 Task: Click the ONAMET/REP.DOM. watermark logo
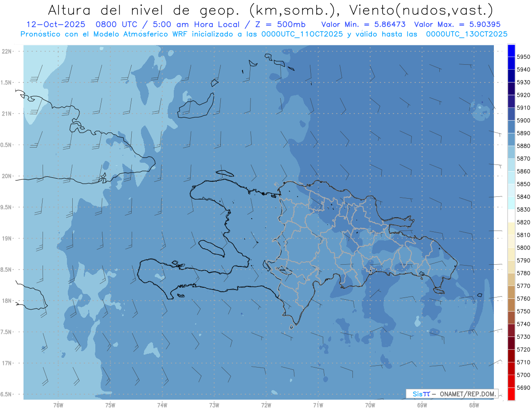coord(452,394)
